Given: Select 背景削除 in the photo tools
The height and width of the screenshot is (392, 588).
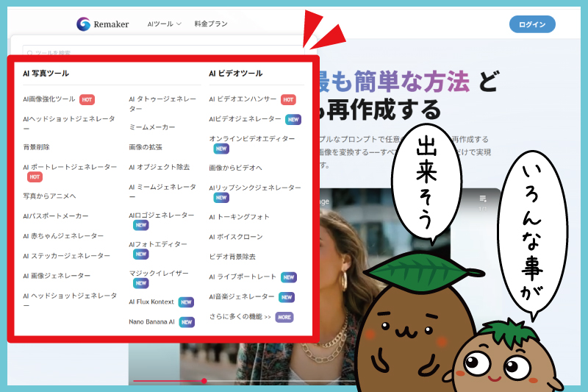Looking at the screenshot, I should click(x=37, y=147).
